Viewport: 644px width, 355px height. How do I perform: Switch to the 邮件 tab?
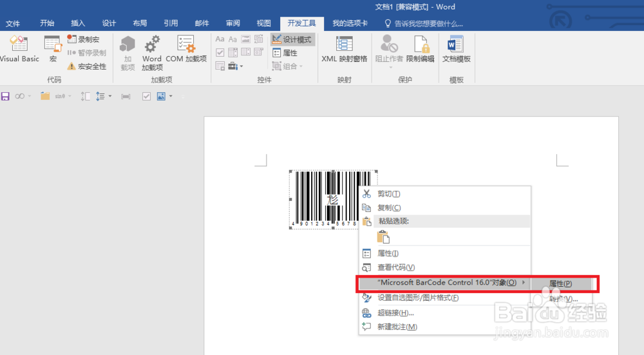pos(202,23)
